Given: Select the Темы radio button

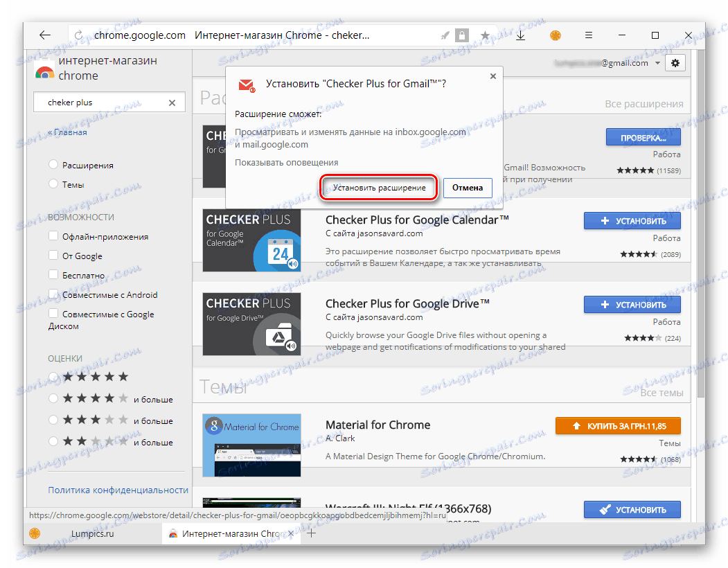Looking at the screenshot, I should [53, 184].
